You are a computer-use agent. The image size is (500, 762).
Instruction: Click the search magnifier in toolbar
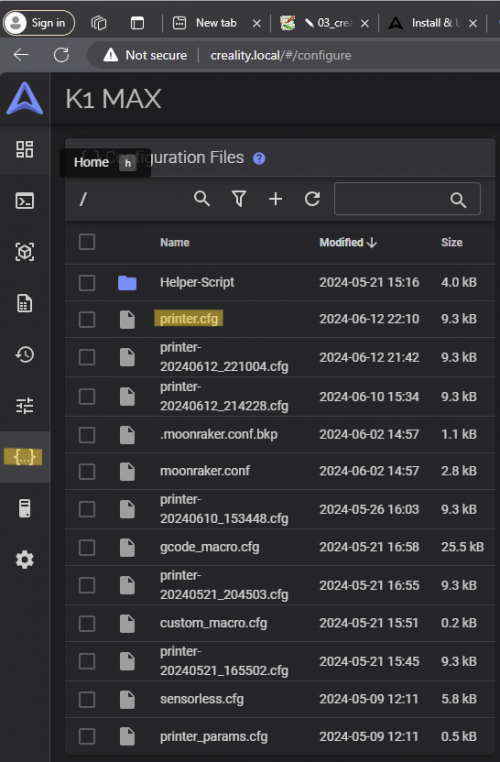tap(202, 199)
